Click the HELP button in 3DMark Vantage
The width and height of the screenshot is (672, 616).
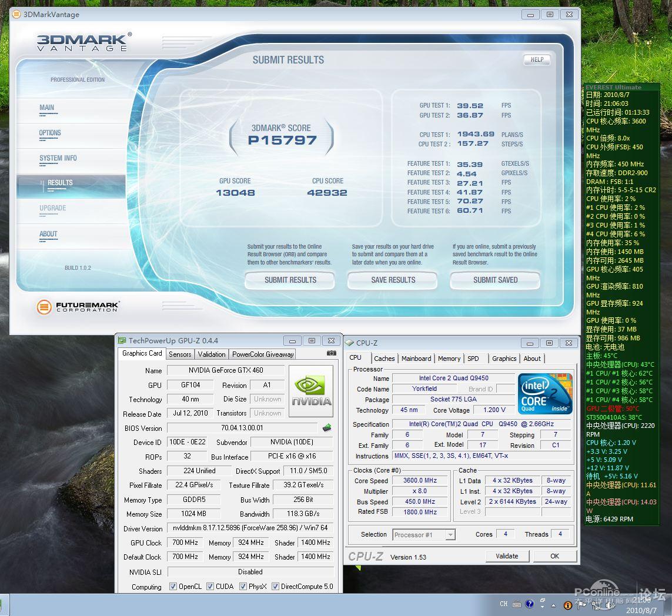click(x=537, y=59)
